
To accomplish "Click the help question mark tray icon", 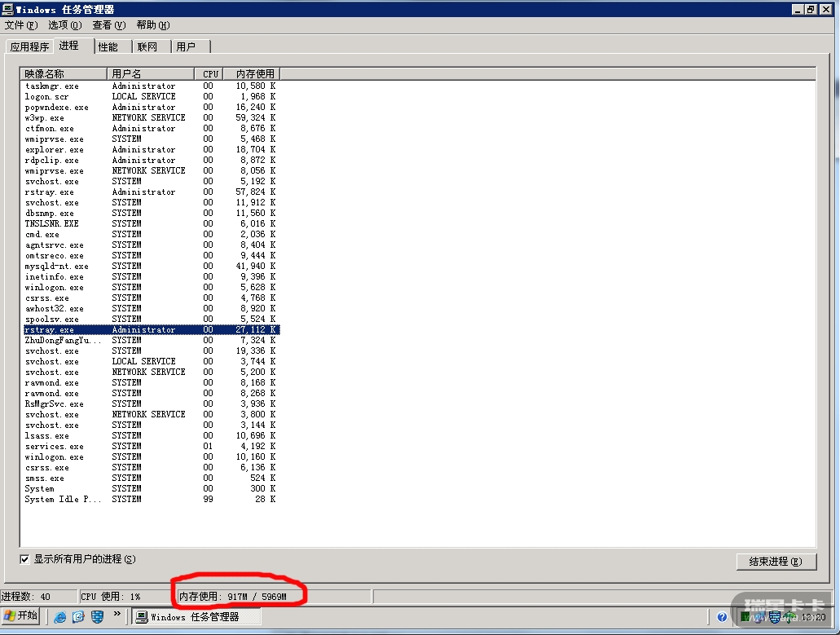I will pyautogui.click(x=722, y=617).
